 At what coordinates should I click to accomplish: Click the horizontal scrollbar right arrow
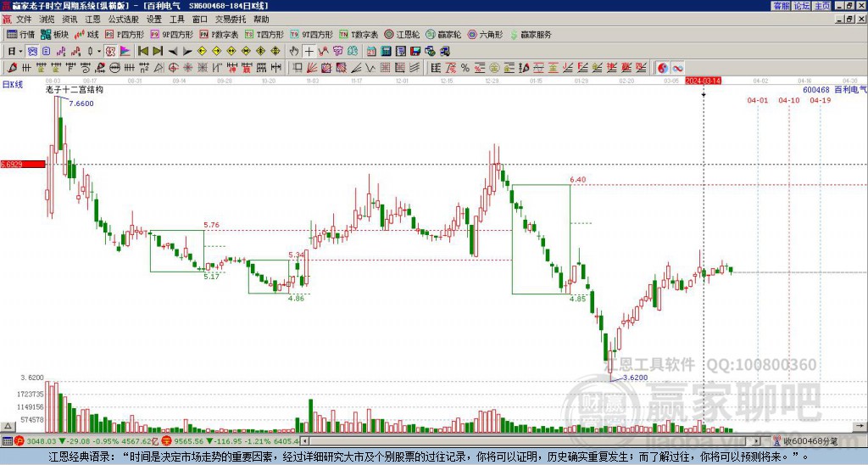[756, 441]
